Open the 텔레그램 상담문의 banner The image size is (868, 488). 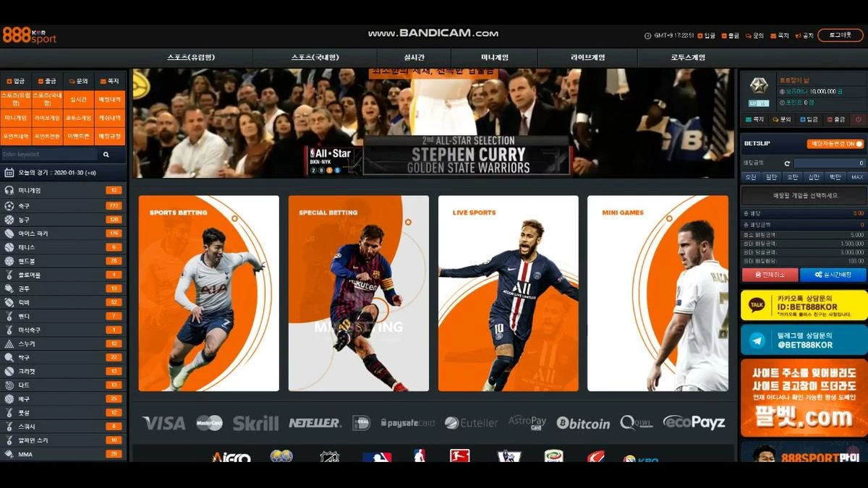click(804, 340)
